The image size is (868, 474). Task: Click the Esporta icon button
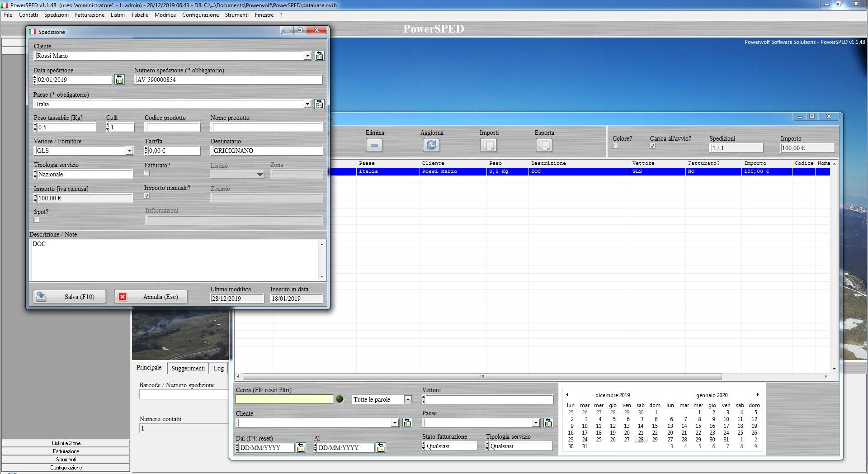[544, 145]
